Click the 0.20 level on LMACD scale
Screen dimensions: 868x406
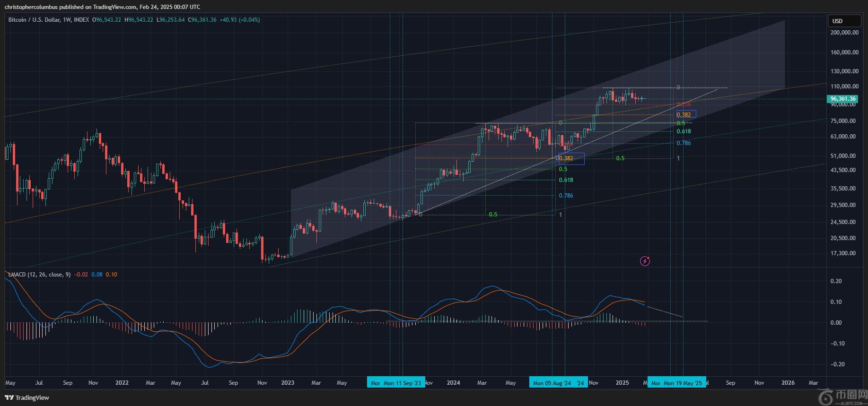(x=836, y=281)
